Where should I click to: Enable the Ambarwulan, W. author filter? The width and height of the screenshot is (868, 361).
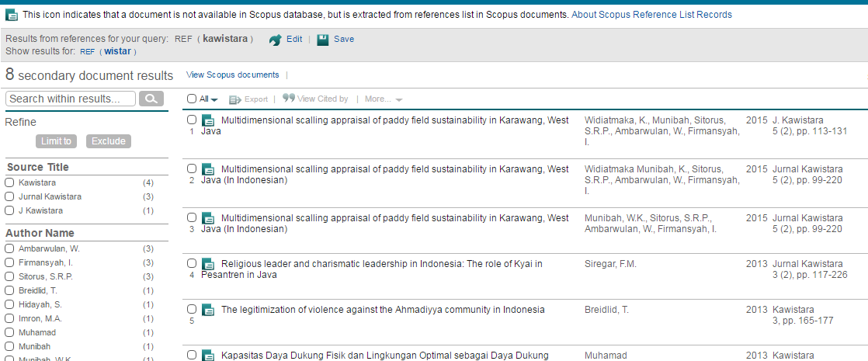10,248
